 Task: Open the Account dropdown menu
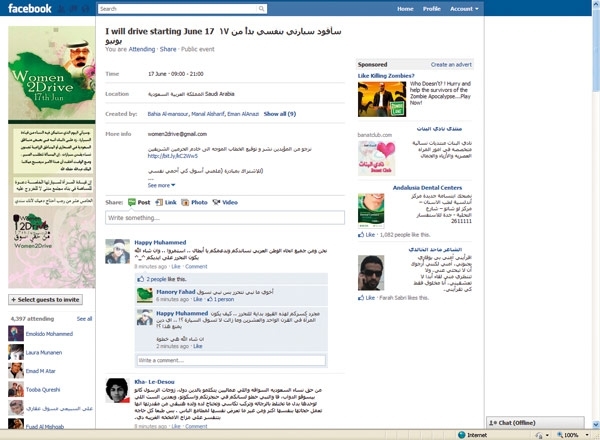tap(462, 8)
